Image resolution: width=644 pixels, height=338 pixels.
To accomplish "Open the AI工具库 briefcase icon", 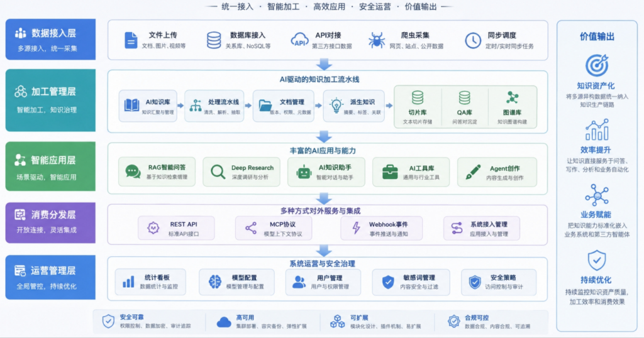I will click(x=390, y=172).
